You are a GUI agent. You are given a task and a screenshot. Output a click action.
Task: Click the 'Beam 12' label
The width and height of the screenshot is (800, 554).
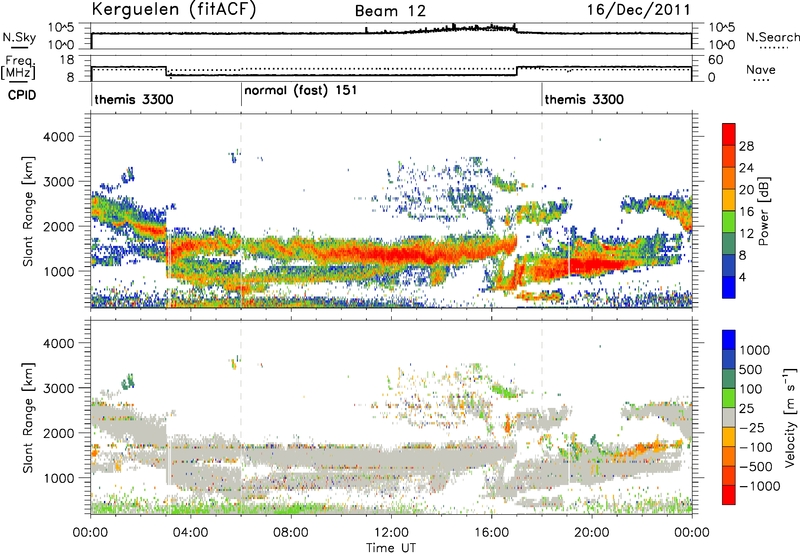tap(390, 11)
